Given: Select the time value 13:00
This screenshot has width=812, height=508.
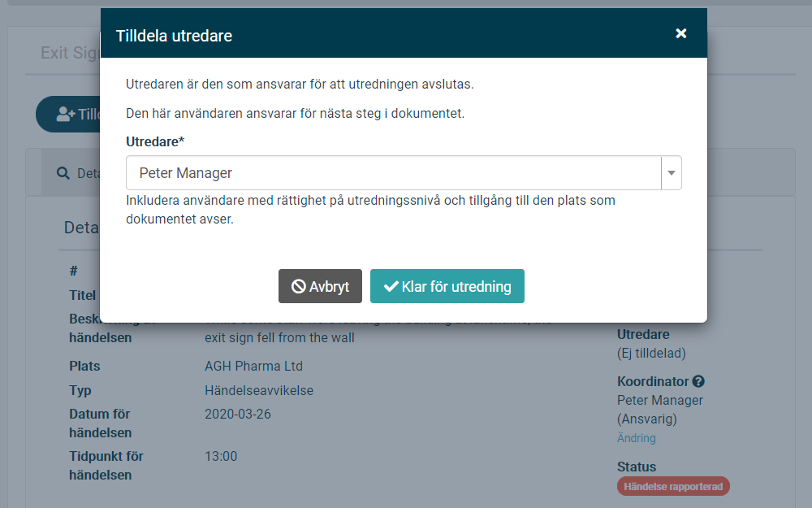Looking at the screenshot, I should coord(221,456).
